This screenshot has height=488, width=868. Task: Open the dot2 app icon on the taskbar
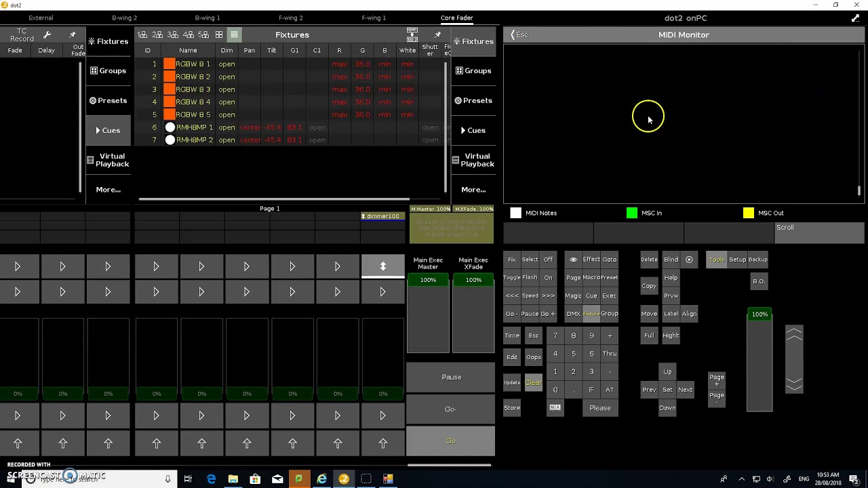click(344, 479)
